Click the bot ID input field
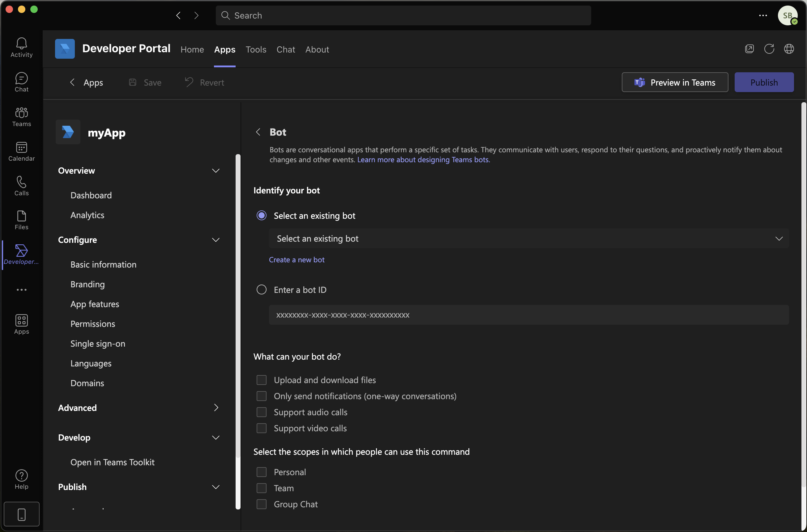This screenshot has width=807, height=532. coord(529,315)
